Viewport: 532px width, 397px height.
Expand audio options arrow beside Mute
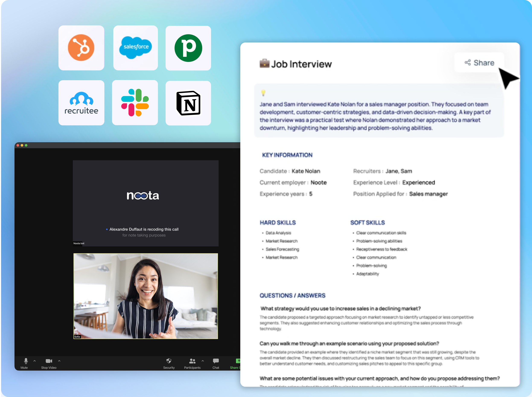pos(35,361)
